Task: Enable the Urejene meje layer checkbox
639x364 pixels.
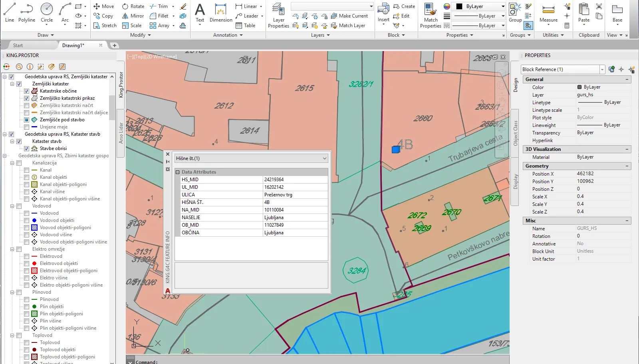Action: pyautogui.click(x=27, y=127)
